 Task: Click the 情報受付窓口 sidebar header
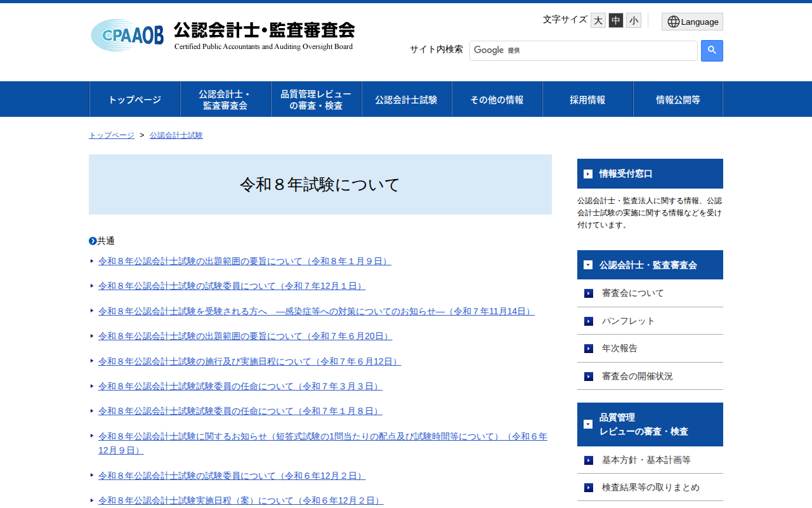coord(650,173)
